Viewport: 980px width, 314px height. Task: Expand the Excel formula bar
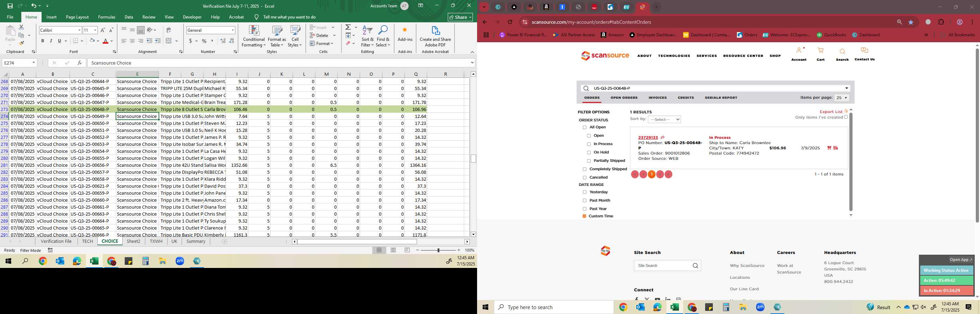pyautogui.click(x=472, y=63)
